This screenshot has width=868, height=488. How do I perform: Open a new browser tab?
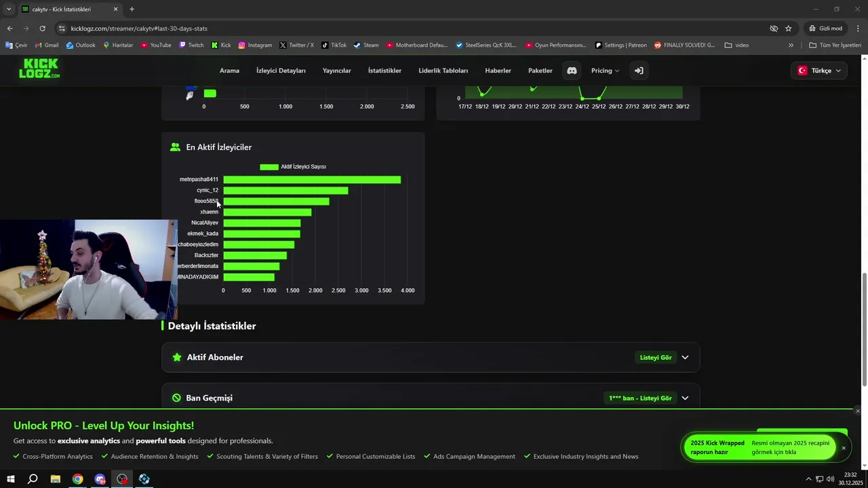(132, 9)
